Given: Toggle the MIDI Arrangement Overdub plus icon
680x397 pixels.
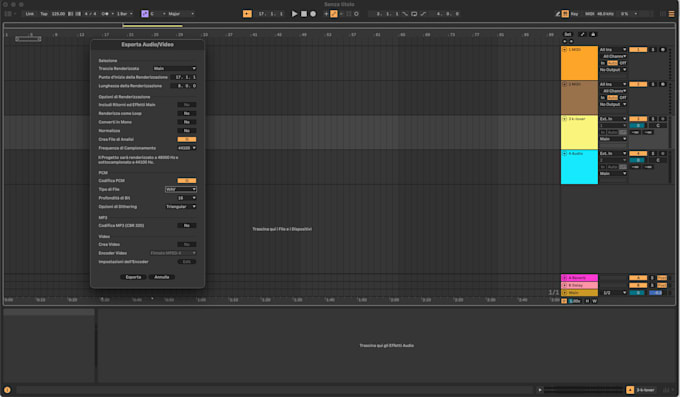Looking at the screenshot, I should coord(326,14).
